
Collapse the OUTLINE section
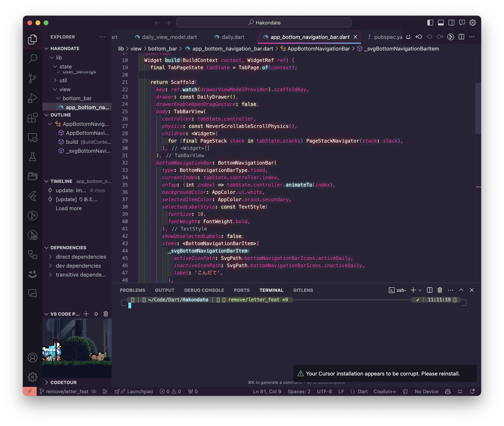(x=61, y=115)
